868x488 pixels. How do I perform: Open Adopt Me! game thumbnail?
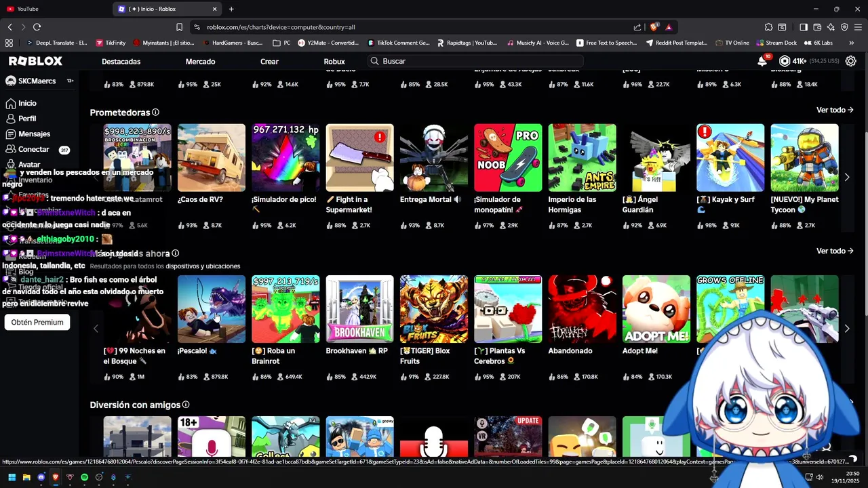pyautogui.click(x=656, y=309)
